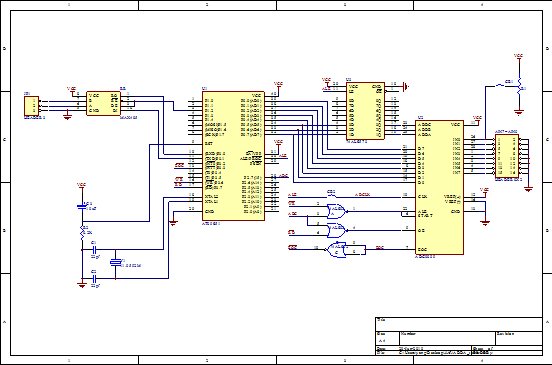Select the upper crystal load capacitor
This screenshot has width=552, height=365.
click(x=94, y=250)
